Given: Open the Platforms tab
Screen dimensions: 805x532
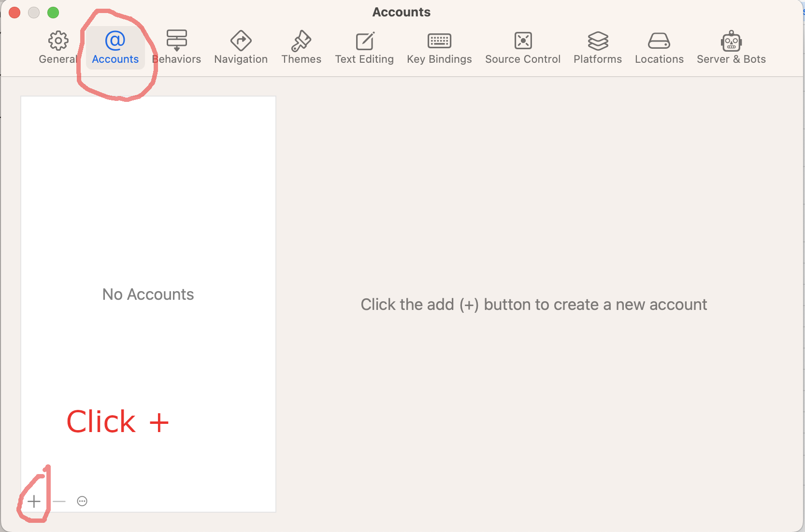Looking at the screenshot, I should [598, 47].
